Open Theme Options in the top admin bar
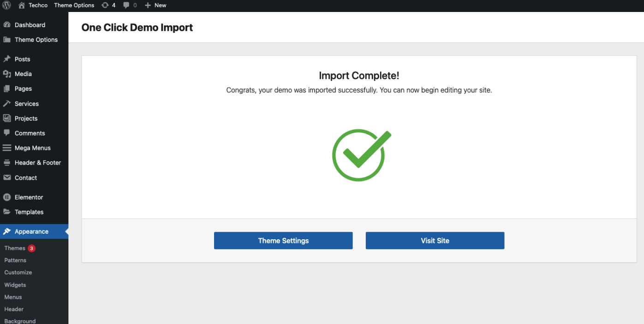Screen dimensions: 644x324 click(74, 6)
